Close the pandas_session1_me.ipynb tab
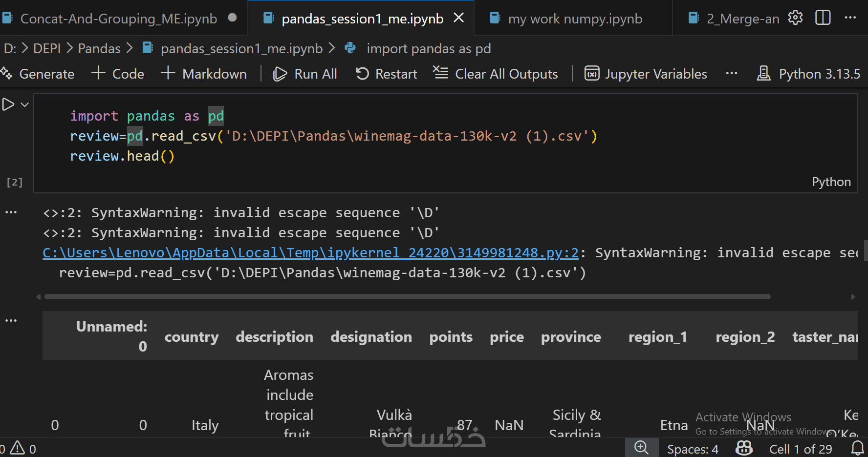Image resolution: width=868 pixels, height=457 pixels. (458, 18)
